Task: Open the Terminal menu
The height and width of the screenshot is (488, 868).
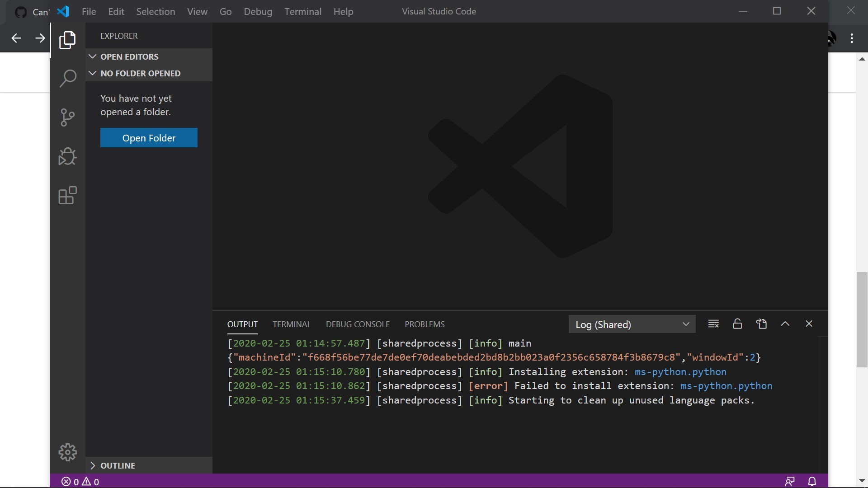Action: [x=303, y=11]
